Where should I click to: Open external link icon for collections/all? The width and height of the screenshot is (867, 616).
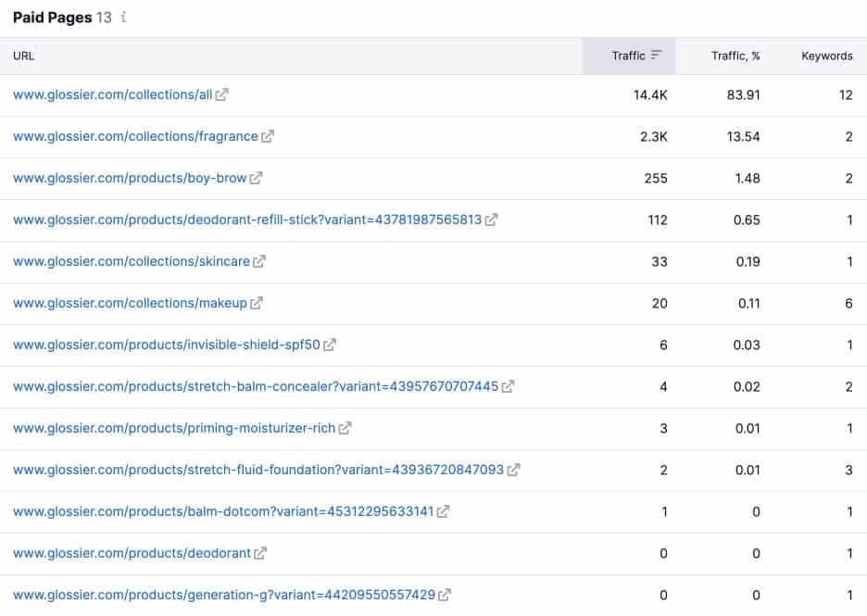click(221, 94)
